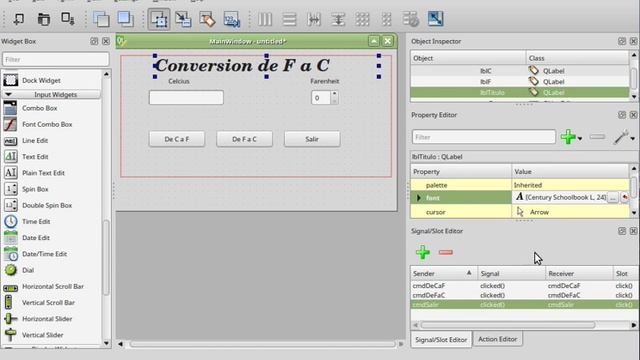Apply Lay Out in a Grid icon
The height and width of the screenshot is (360, 640).
pos(362,19)
